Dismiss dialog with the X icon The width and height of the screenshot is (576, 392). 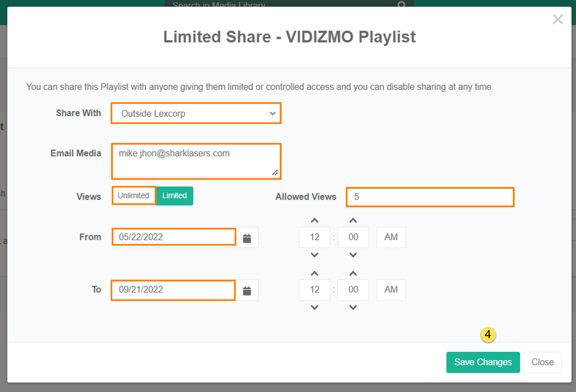click(557, 20)
